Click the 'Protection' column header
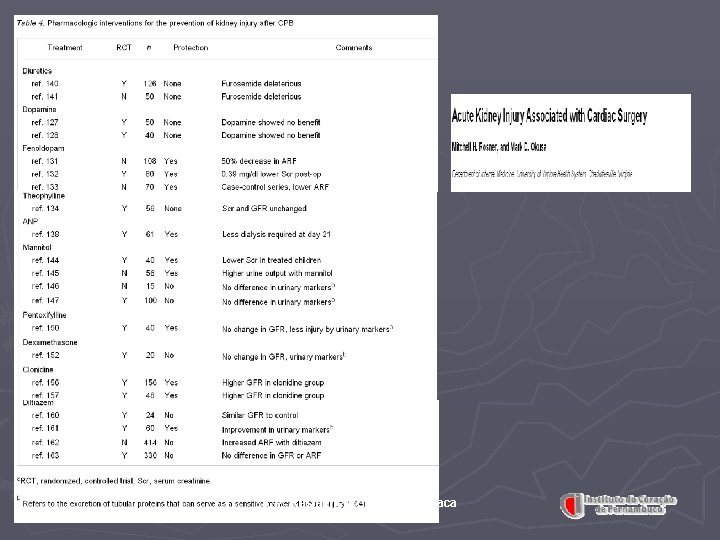 pos(191,47)
